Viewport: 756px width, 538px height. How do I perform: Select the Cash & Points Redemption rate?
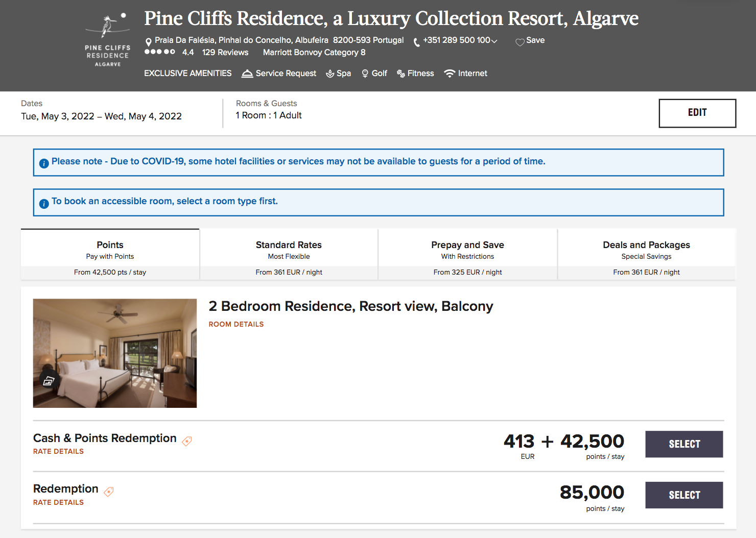[684, 444]
